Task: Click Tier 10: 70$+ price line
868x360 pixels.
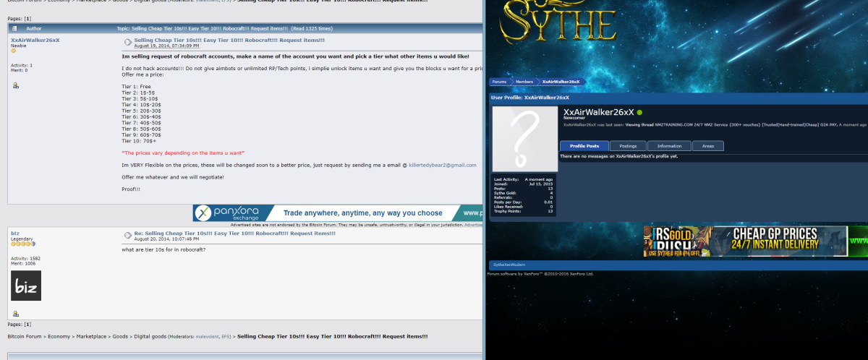Action: (x=139, y=141)
